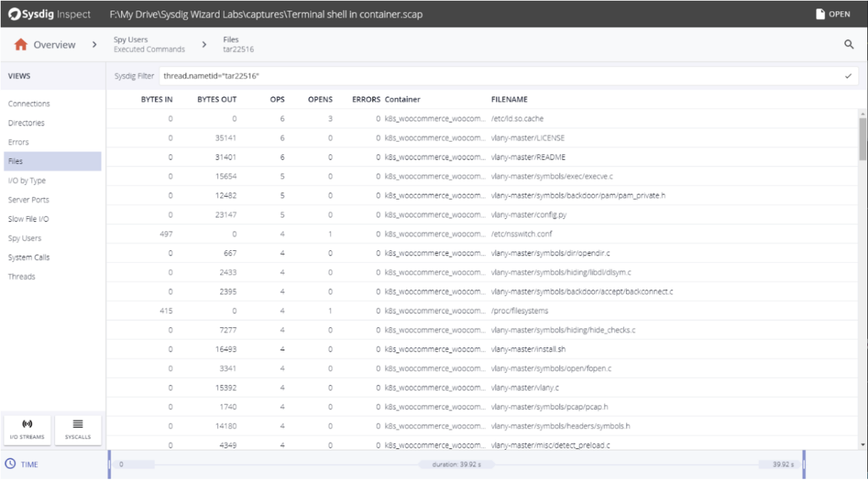Select the /etc/ld.so.cache row
Image resolution: width=868 pixels, height=481 pixels.
[x=481, y=119]
